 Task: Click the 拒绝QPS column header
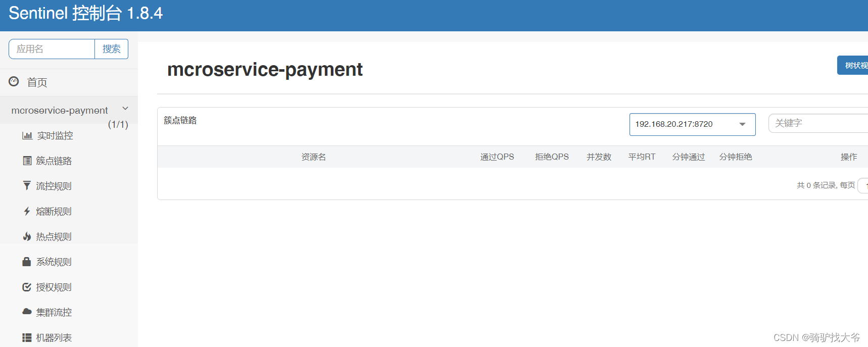(x=552, y=157)
